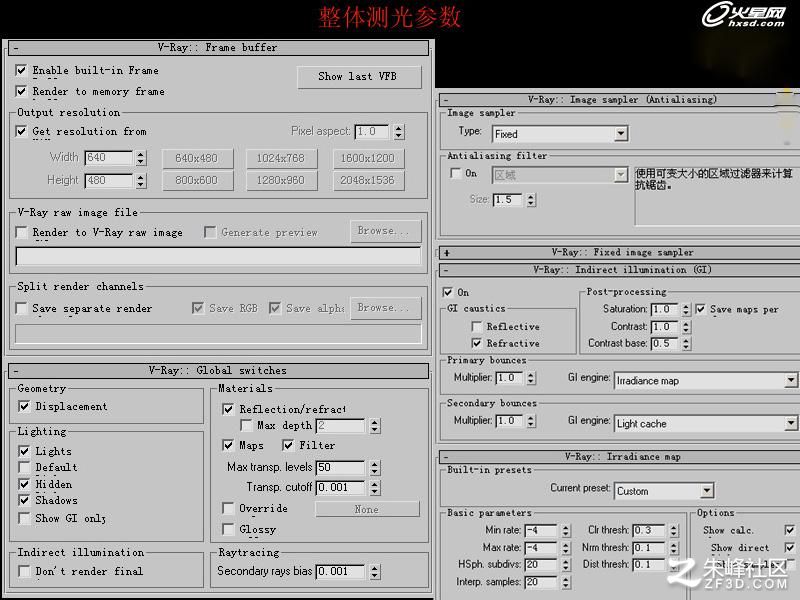This screenshot has height=600, width=800.
Task: Click the V-Ray raw image path field
Action: (x=218, y=256)
